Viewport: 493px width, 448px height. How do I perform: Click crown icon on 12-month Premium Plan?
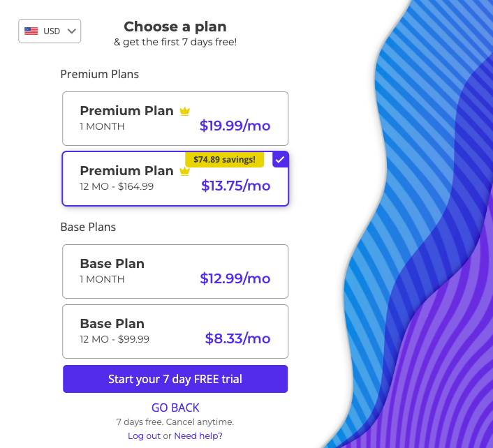184,171
